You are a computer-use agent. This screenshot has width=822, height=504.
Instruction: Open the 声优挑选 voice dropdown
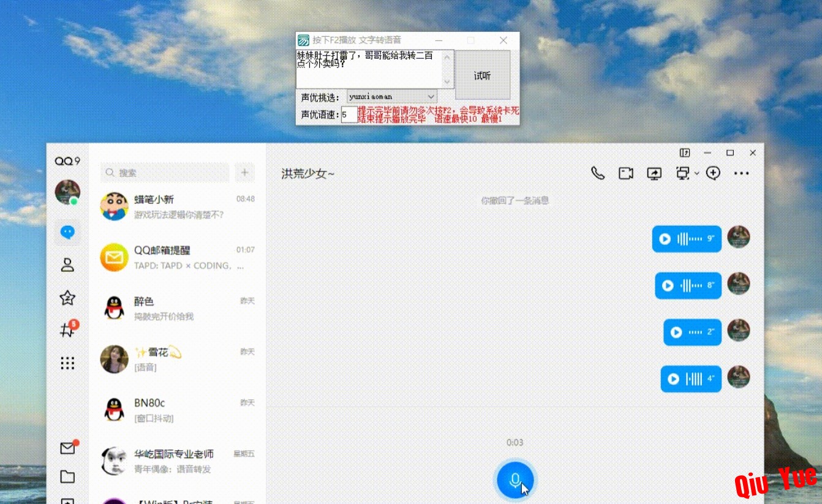coord(392,97)
